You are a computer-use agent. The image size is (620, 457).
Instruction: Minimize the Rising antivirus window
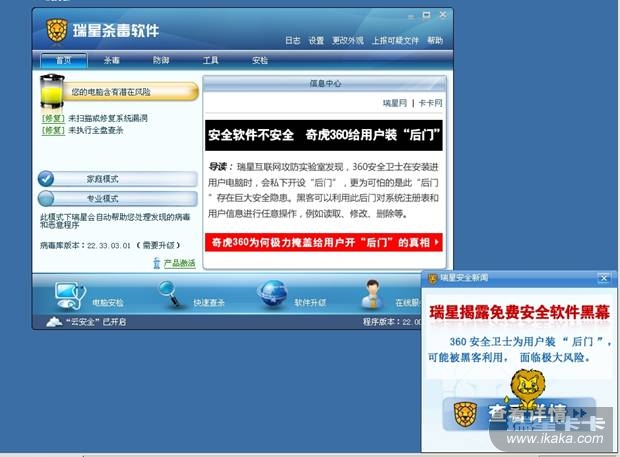pos(411,16)
